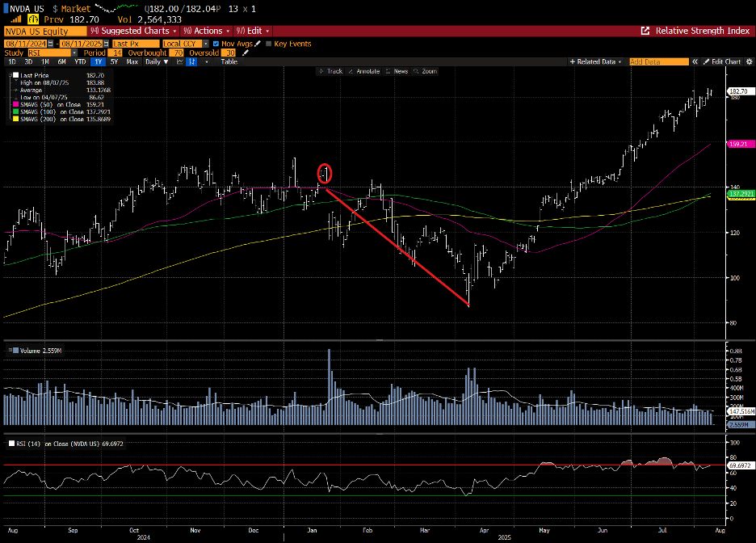
Task: Click the RSI (14) legend swatch
Action: pos(11,444)
